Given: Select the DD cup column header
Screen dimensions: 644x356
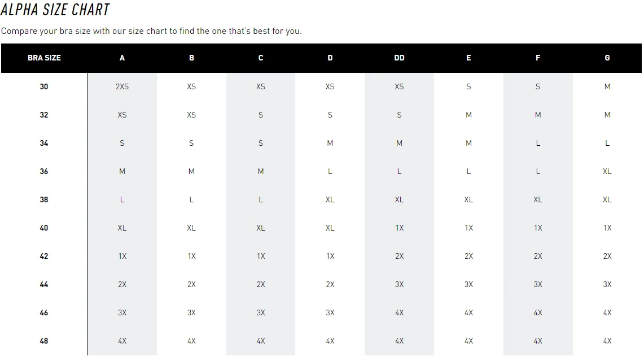Looking at the screenshot, I should click(399, 58).
